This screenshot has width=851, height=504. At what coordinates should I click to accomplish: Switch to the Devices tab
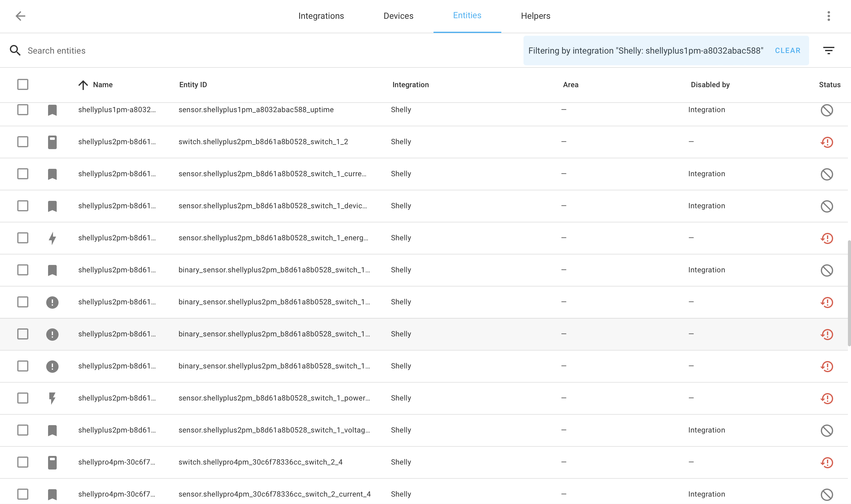click(x=398, y=16)
